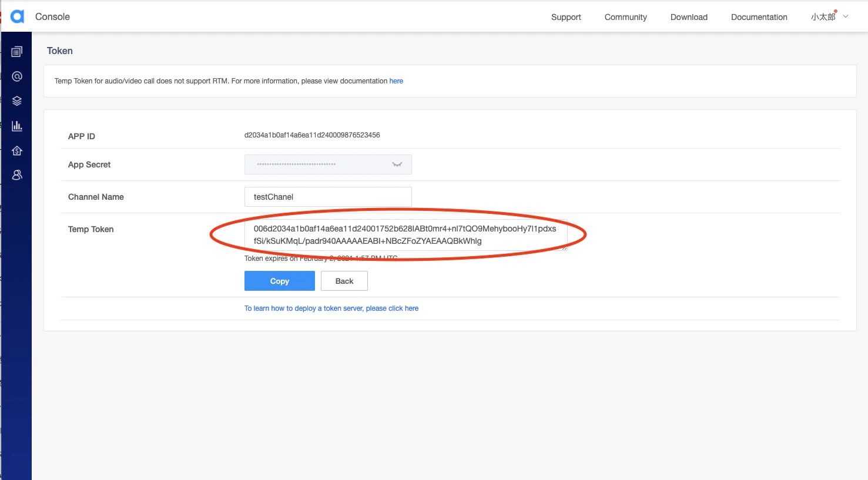Open Download in the top navigation
Image resolution: width=868 pixels, height=480 pixels.
point(689,17)
